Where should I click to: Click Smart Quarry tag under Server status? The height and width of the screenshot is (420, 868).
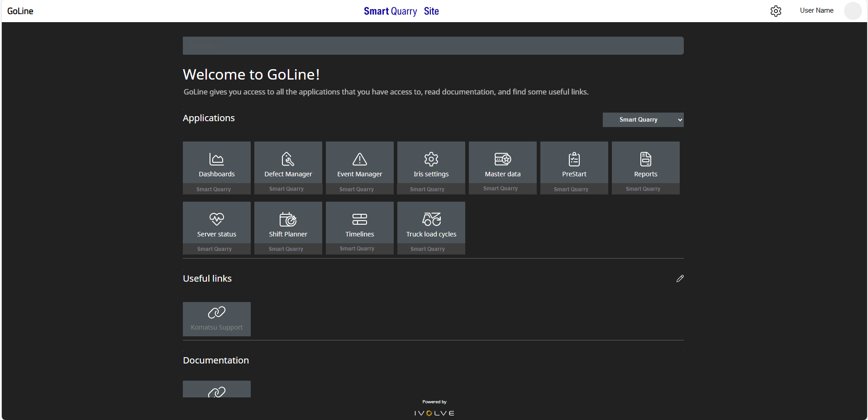coord(215,249)
